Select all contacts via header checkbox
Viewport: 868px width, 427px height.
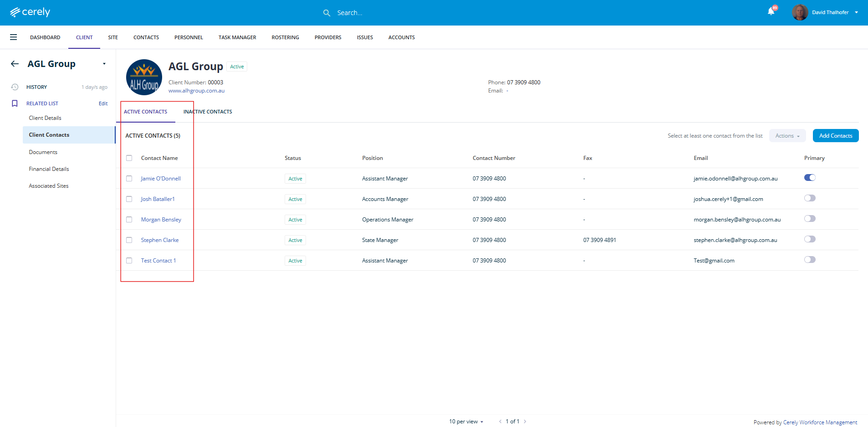pos(129,158)
